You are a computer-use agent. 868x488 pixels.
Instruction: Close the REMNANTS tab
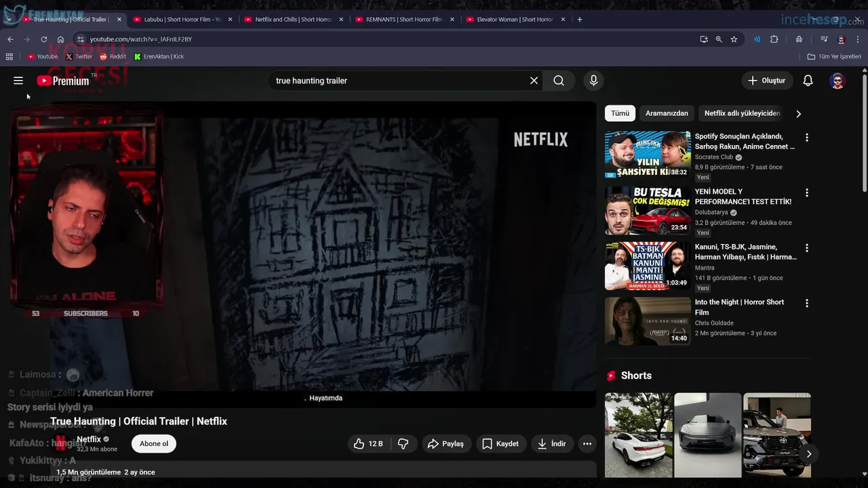(452, 20)
